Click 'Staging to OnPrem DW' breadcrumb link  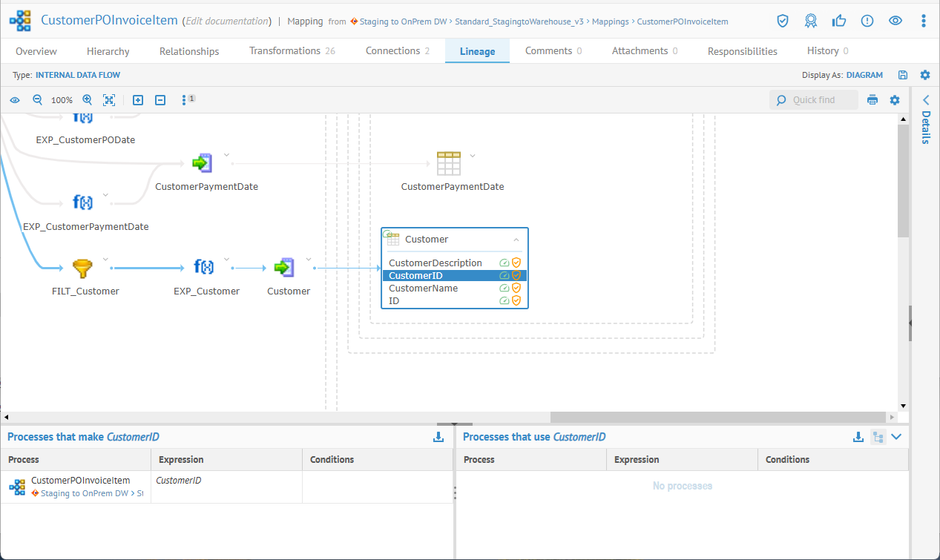(x=404, y=22)
